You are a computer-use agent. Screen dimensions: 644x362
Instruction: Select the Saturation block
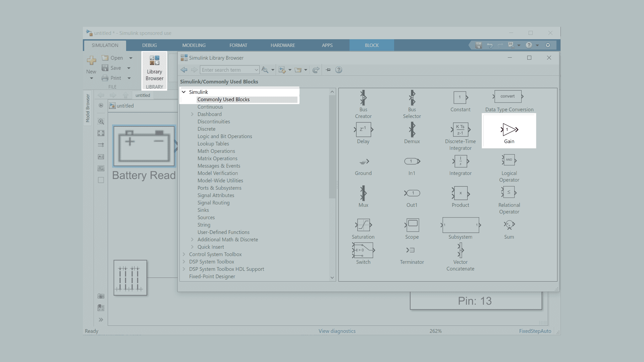coord(363,225)
